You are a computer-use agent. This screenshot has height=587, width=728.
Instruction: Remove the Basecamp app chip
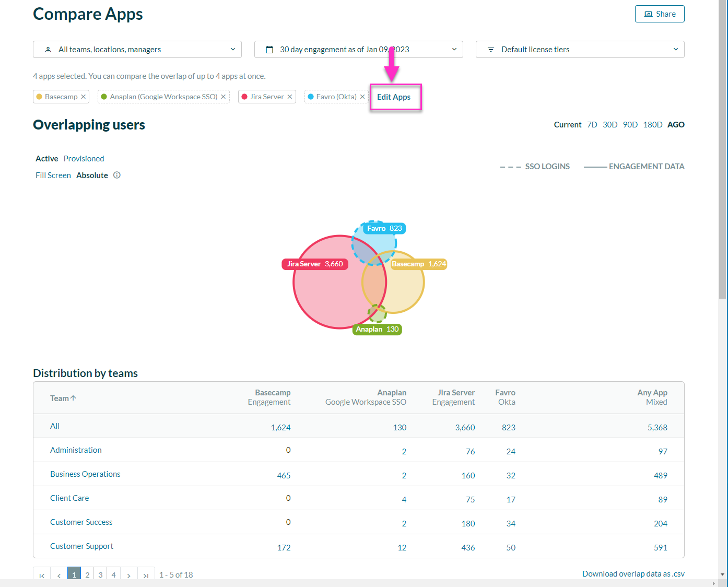(x=83, y=97)
